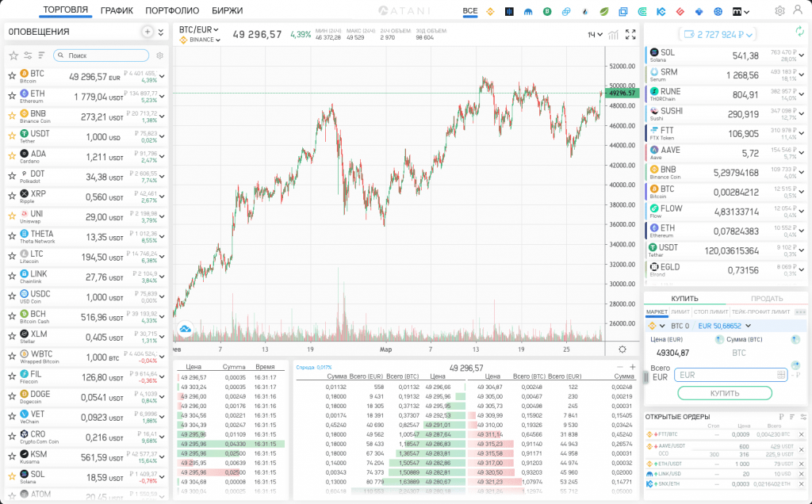The height and width of the screenshot is (504, 812).
Task: Open the filter icon in open orders header
Action: point(803,417)
